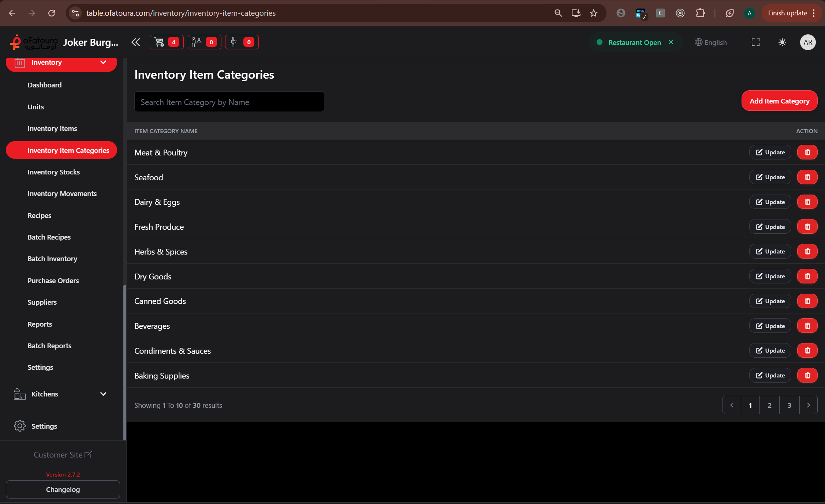This screenshot has height=504, width=825.
Task: Open the Customer Site link
Action: point(63,455)
